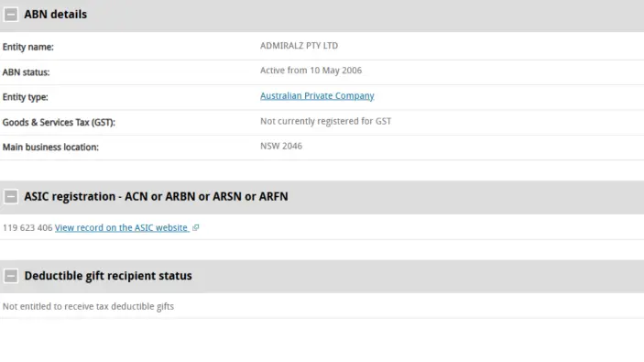This screenshot has height=362, width=644.
Task: Click Not entitled to receive tax deductible gifts
Action: pyautogui.click(x=88, y=306)
